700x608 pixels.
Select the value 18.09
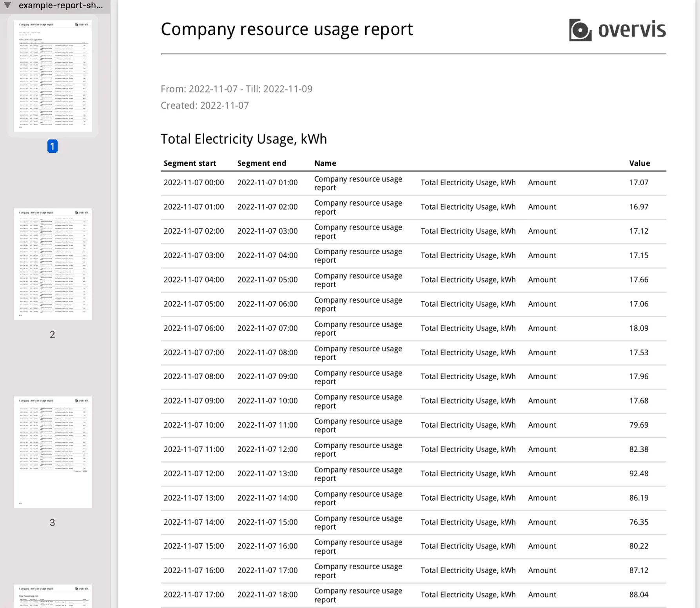(639, 328)
